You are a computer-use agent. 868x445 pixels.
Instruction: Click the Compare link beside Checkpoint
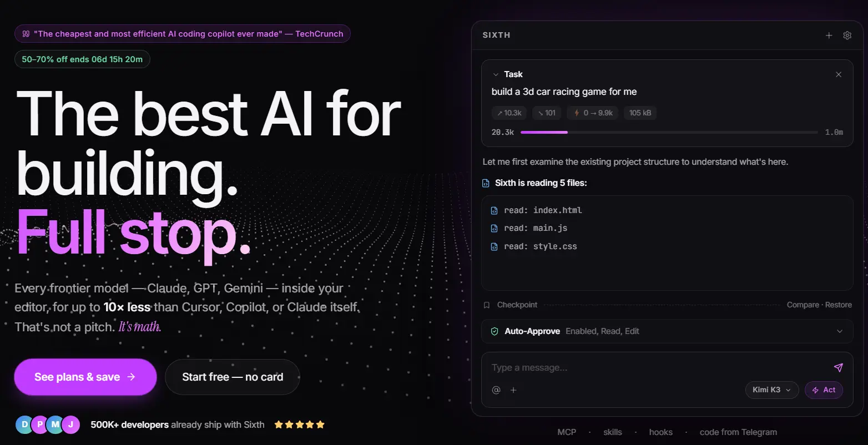coord(803,305)
